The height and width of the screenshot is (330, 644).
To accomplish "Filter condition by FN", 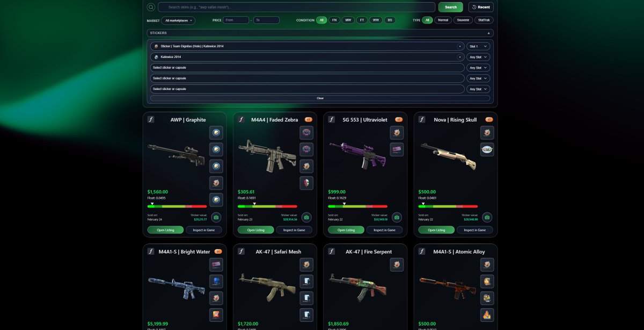I will coord(334,20).
